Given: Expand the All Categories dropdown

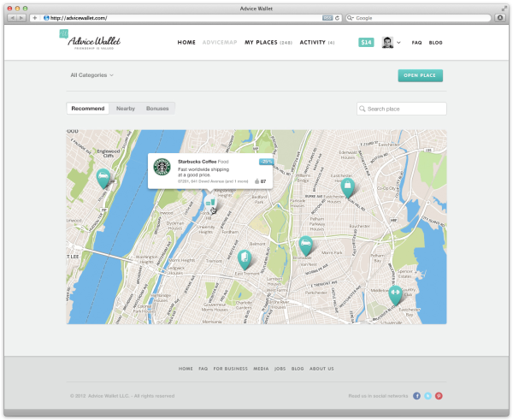Looking at the screenshot, I should 91,75.
